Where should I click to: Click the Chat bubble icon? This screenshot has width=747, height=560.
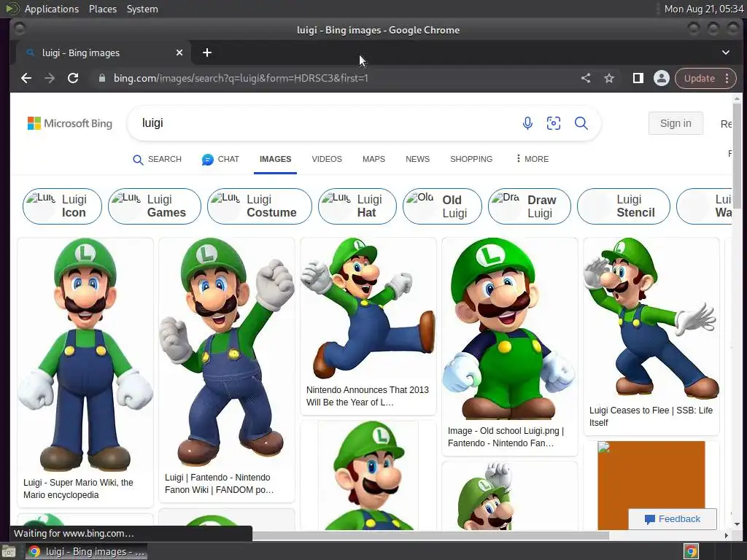[x=207, y=160]
